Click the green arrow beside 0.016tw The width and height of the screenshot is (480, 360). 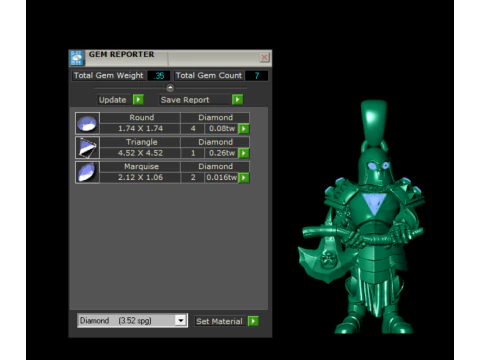(244, 178)
